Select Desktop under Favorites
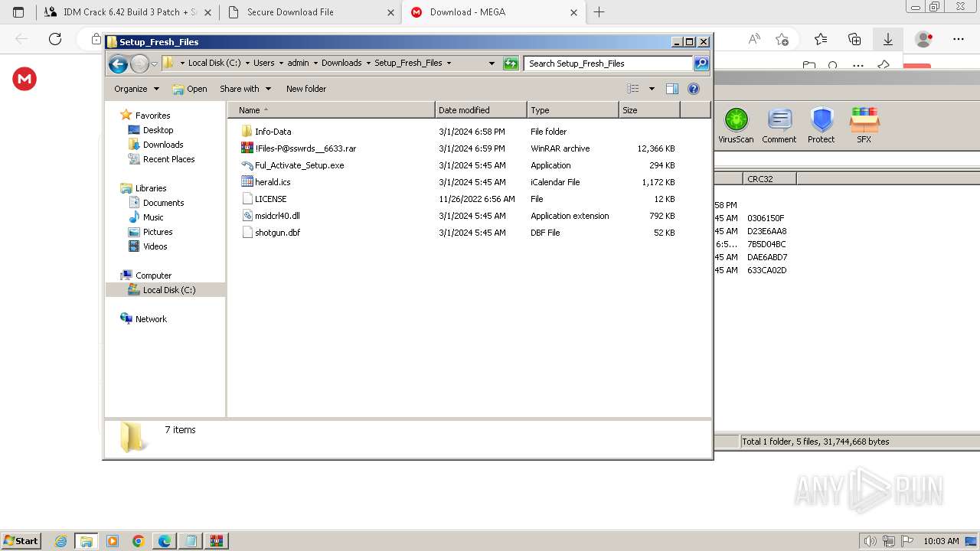This screenshot has width=980, height=551. click(158, 130)
